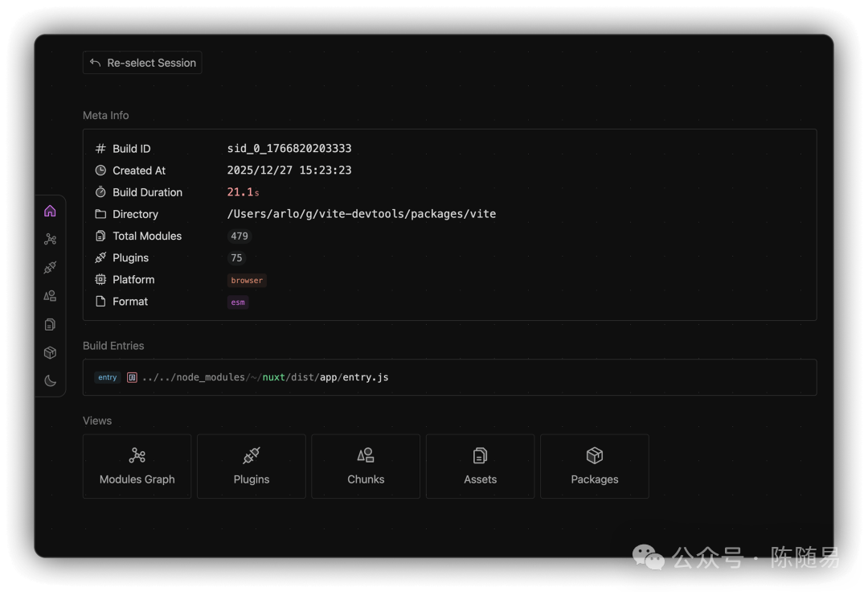Viewport: 868px width, 592px height.
Task: Click the Platform label
Action: [133, 280]
